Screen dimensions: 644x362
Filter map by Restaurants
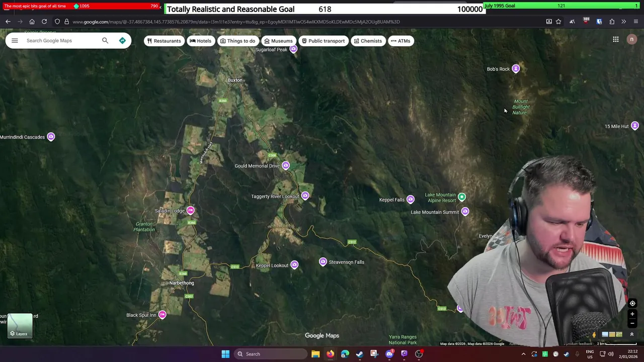(164, 41)
